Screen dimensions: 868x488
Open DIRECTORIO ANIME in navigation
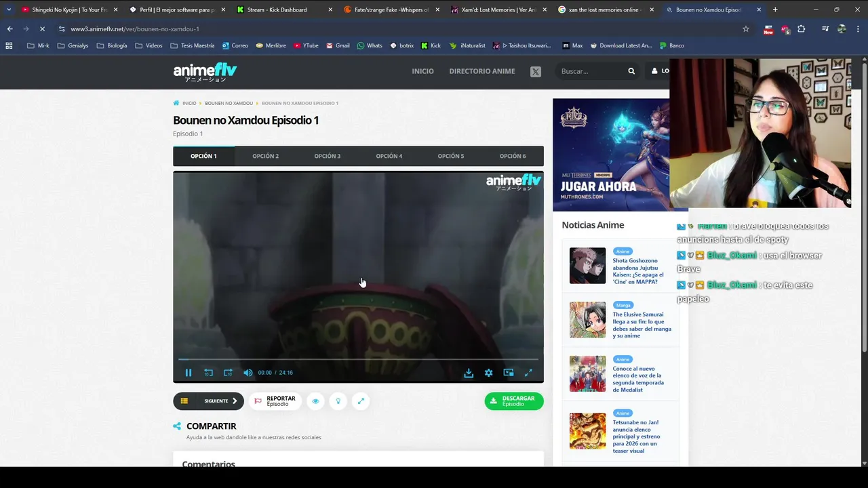pos(482,71)
